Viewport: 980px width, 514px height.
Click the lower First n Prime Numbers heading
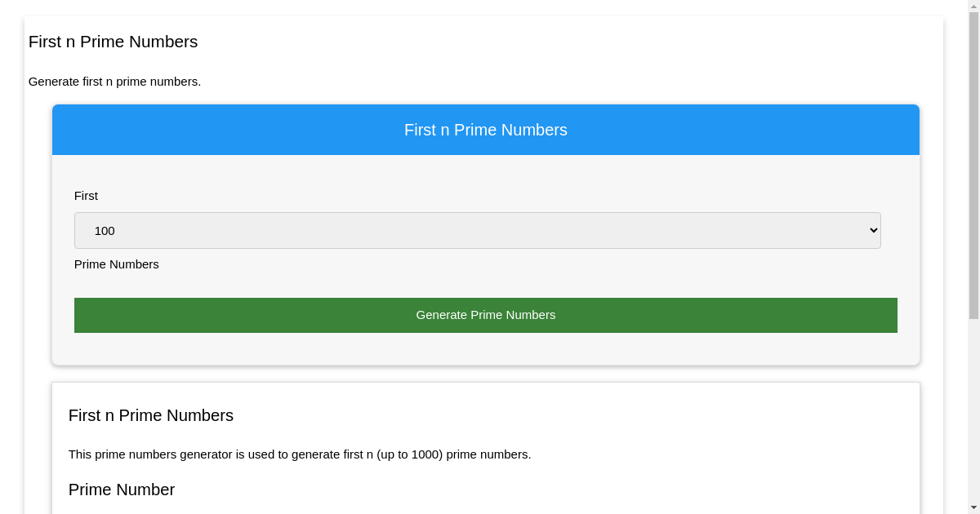(x=150, y=415)
